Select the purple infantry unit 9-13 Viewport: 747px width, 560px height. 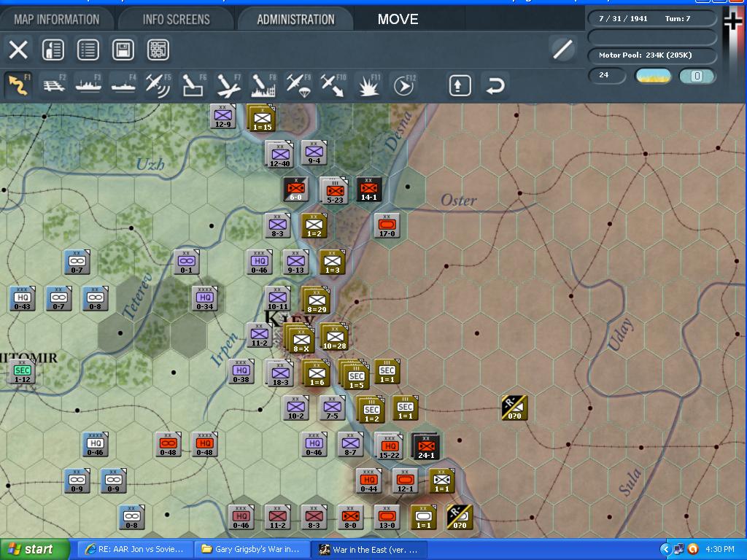(296, 262)
